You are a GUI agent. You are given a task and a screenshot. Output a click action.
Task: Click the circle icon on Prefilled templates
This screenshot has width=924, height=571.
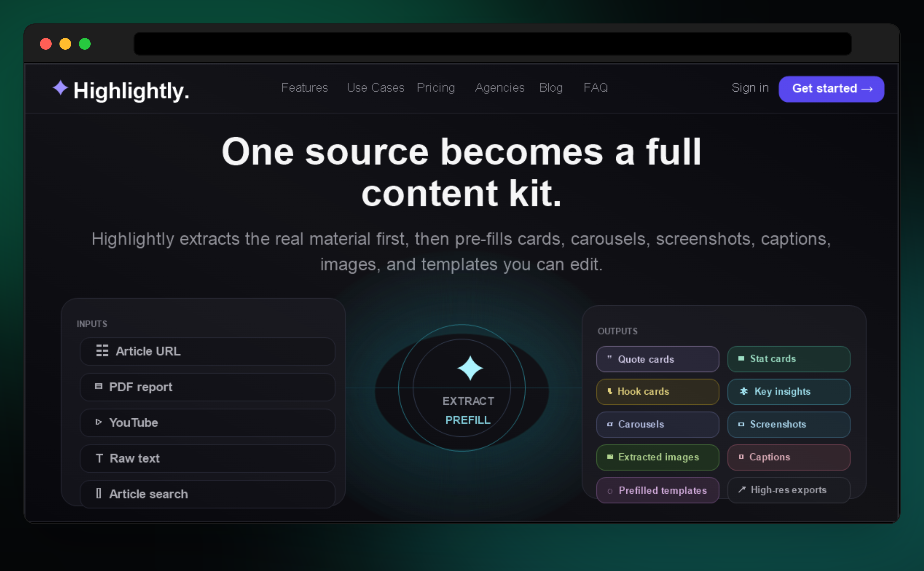click(x=610, y=491)
